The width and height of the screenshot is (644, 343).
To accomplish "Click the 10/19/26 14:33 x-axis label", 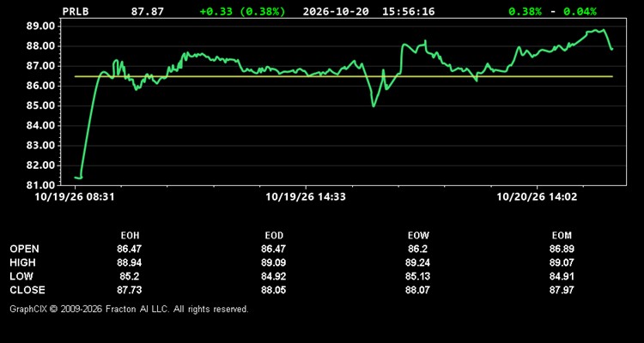I will pyautogui.click(x=306, y=197).
